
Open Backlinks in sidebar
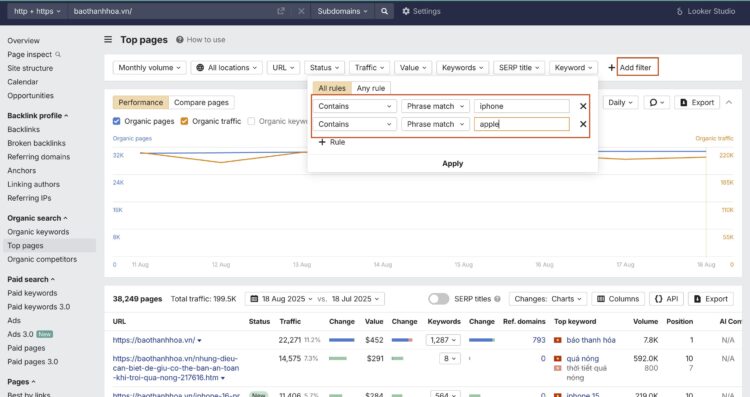tap(23, 129)
